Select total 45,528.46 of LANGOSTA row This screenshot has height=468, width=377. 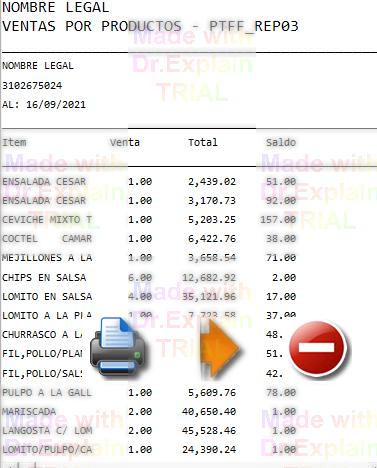point(209,431)
